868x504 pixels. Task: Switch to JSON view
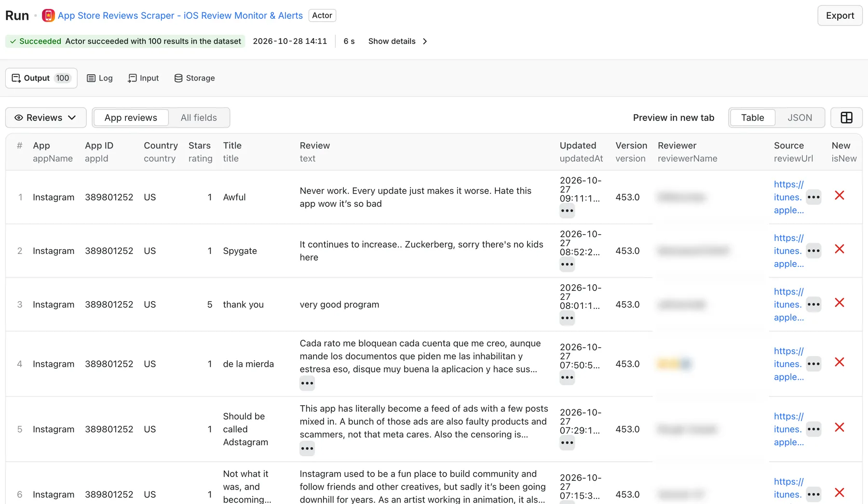coord(800,118)
